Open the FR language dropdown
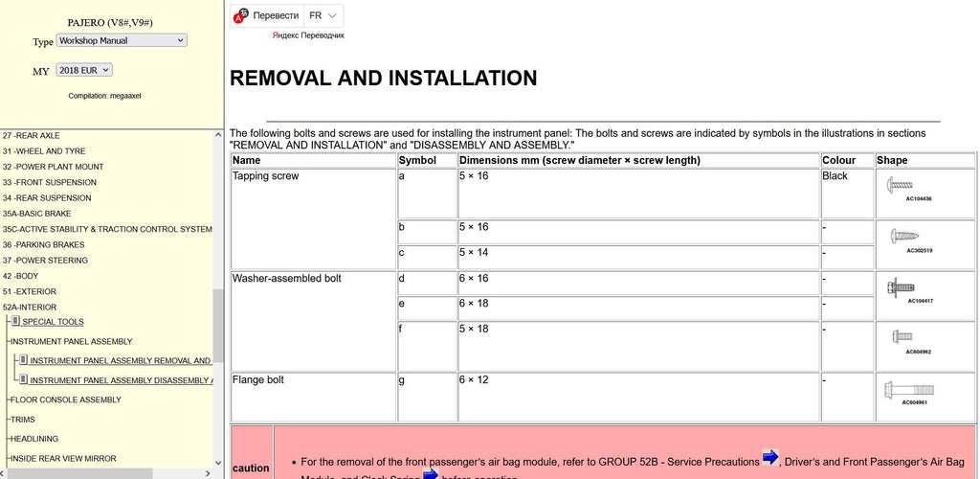This screenshot has width=980, height=479. tap(323, 15)
